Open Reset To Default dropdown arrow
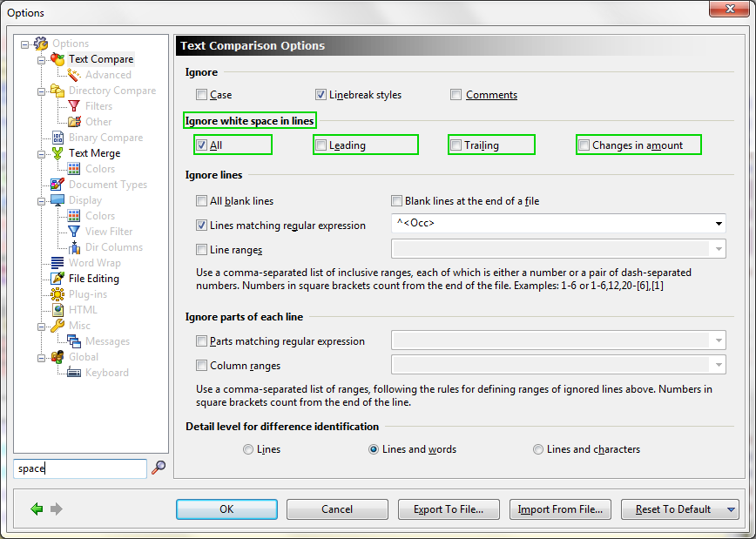The width and height of the screenshot is (756, 539). (731, 509)
